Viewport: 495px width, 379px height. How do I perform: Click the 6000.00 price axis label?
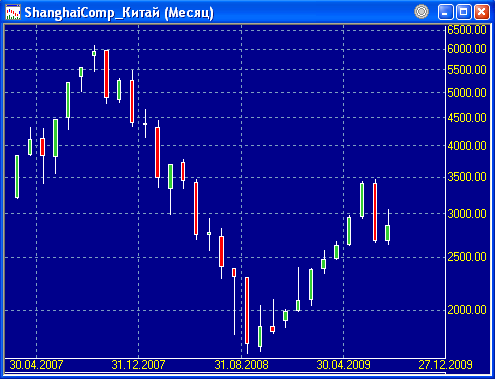pyautogui.click(x=467, y=49)
